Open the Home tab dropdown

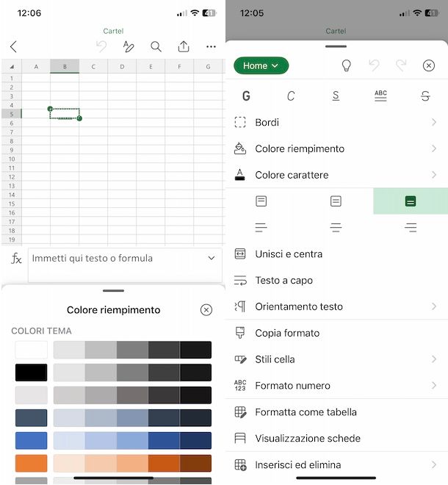point(261,65)
